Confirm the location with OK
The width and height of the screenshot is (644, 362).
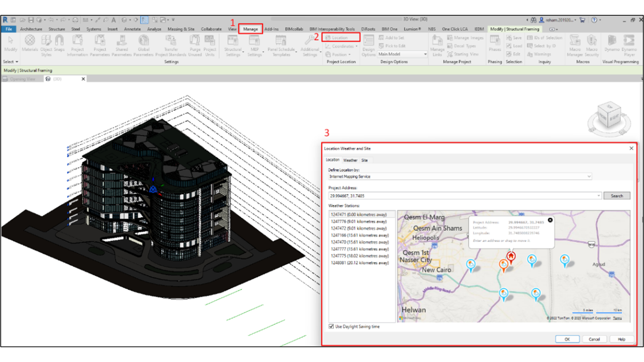point(567,339)
